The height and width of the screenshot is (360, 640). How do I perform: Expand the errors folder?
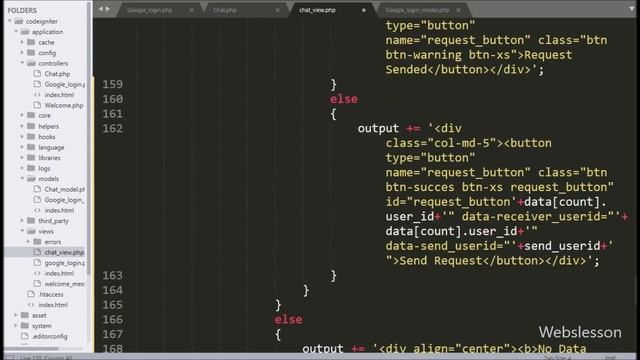[28, 242]
